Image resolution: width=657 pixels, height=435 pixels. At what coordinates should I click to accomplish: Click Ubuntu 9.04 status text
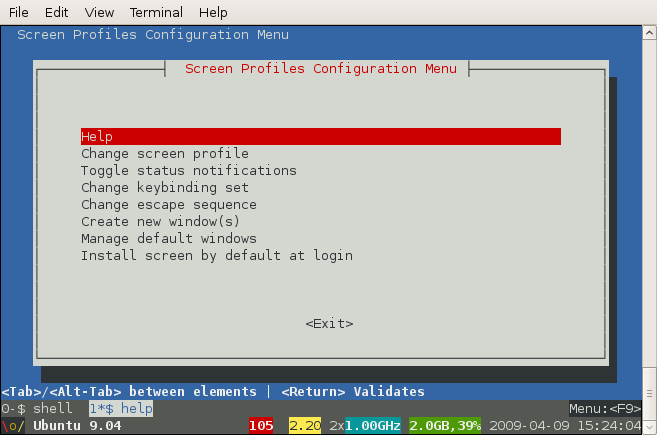(77, 426)
